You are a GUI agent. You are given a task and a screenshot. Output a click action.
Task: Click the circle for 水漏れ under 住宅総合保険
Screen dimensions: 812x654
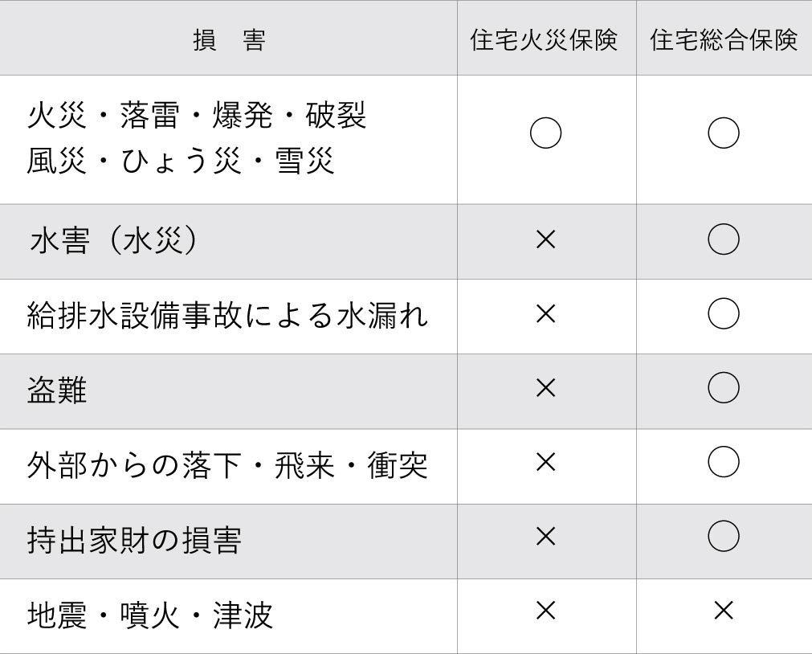pos(724,313)
